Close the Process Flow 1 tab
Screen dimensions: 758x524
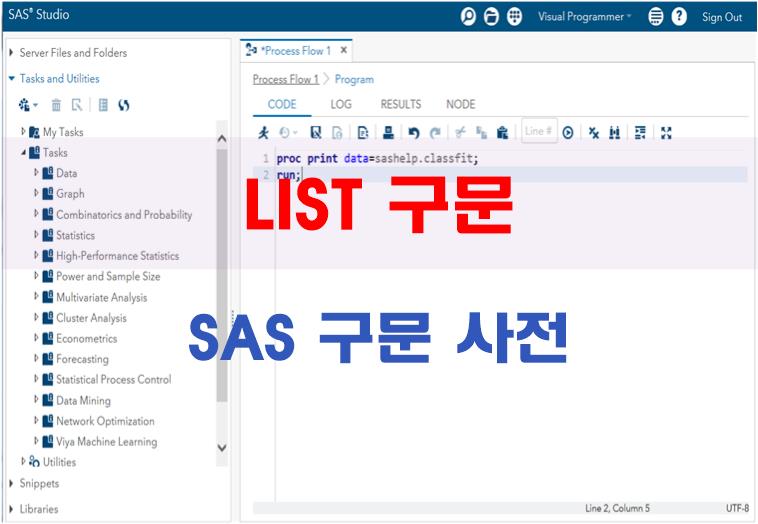pos(344,50)
